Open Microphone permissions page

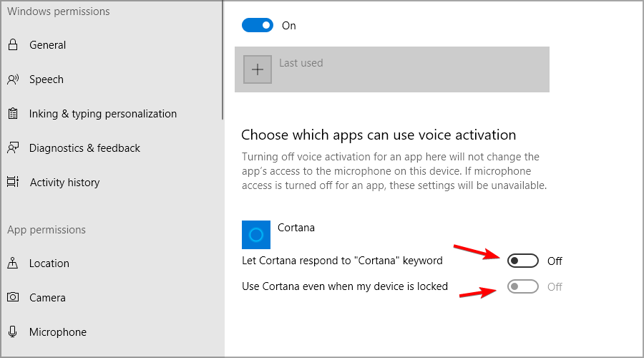(x=58, y=332)
